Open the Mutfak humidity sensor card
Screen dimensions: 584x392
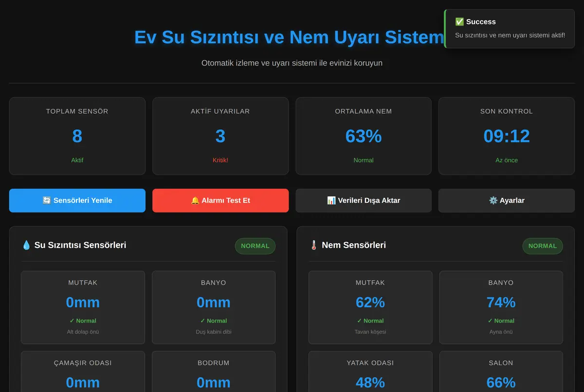point(370,307)
